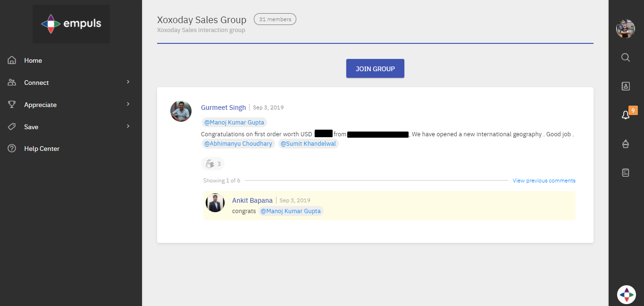Click the Connect people icon
This screenshot has height=306, width=644.
point(12,83)
